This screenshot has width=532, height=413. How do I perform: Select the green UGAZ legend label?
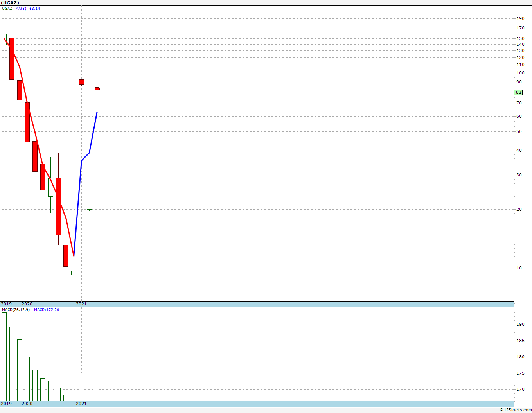[x=7, y=9]
